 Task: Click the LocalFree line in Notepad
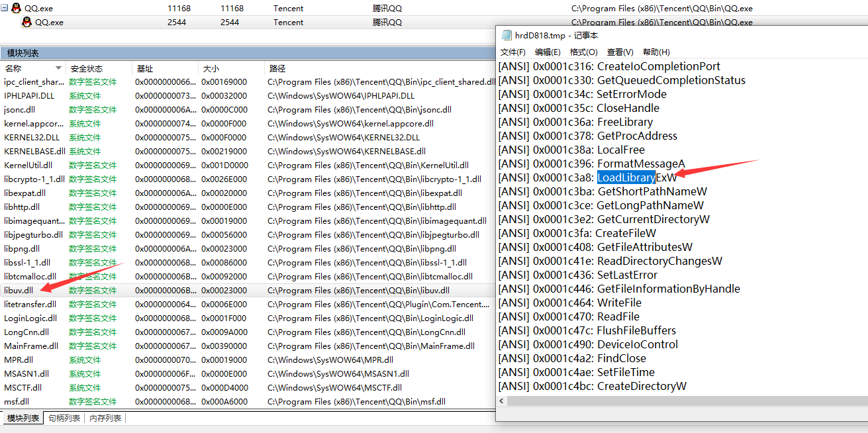click(x=571, y=150)
